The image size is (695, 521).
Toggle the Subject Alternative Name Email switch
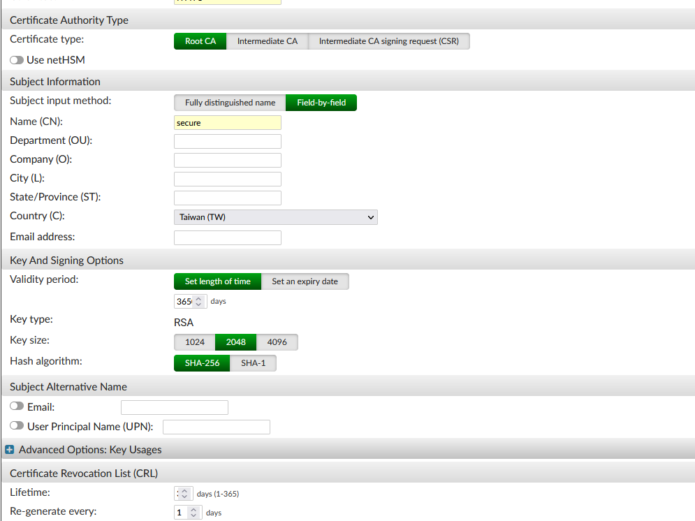tap(17, 406)
